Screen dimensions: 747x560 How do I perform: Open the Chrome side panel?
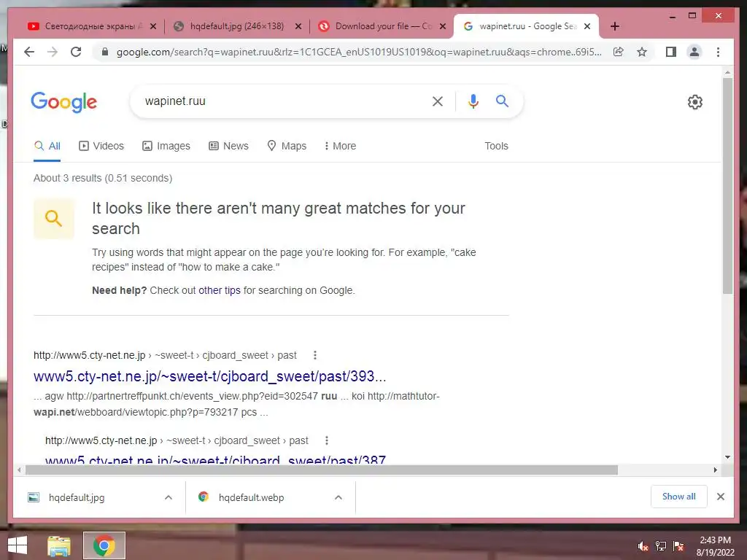[x=671, y=52]
